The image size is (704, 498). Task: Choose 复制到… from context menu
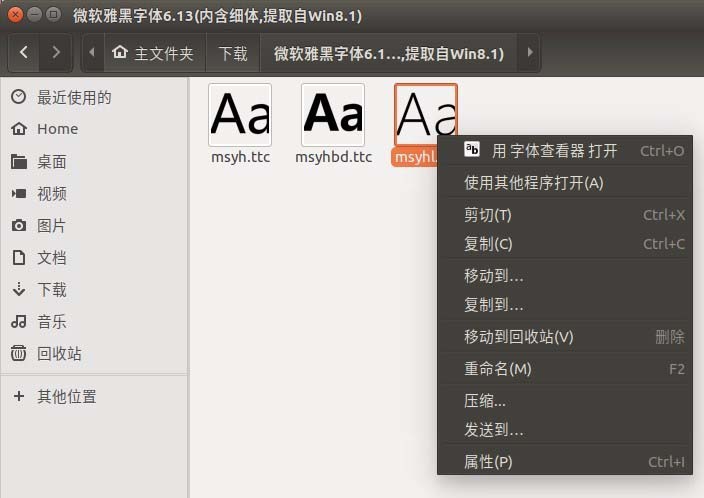pos(565,305)
